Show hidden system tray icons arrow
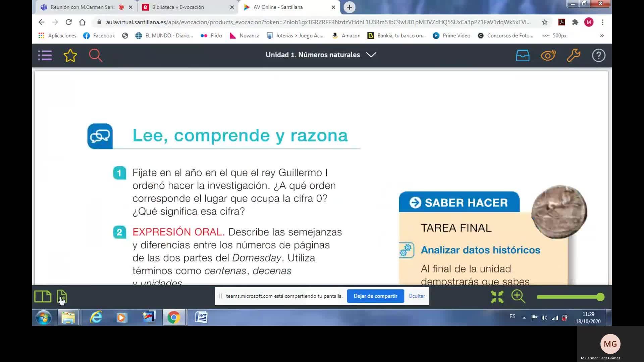644x362 pixels. [524, 317]
